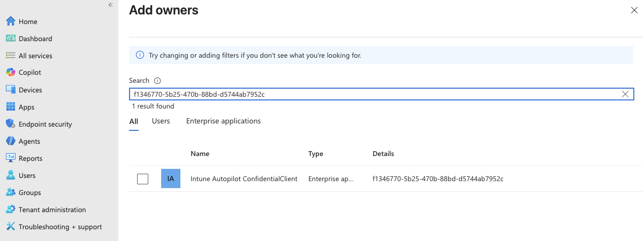Click the Dashboard chart icon
This screenshot has height=241, width=644.
10,38
